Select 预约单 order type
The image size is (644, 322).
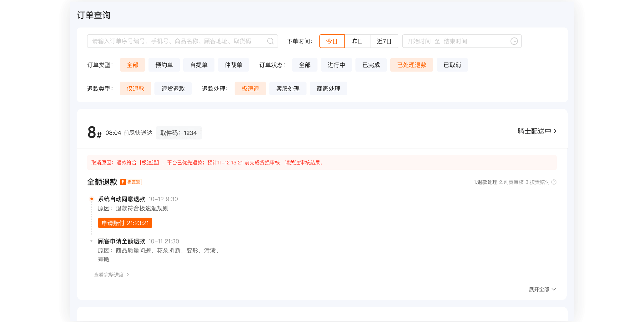[x=164, y=65]
